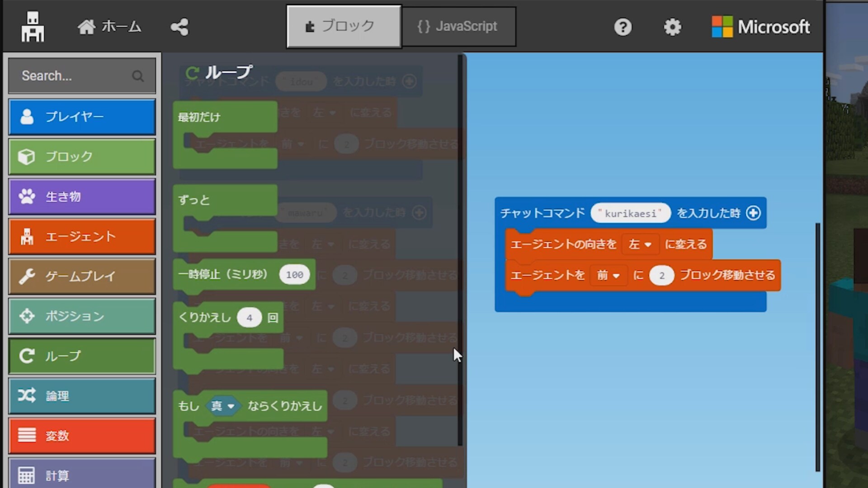Image resolution: width=868 pixels, height=488 pixels.
Task: Open the ゲームプレイ category
Action: [x=82, y=276]
